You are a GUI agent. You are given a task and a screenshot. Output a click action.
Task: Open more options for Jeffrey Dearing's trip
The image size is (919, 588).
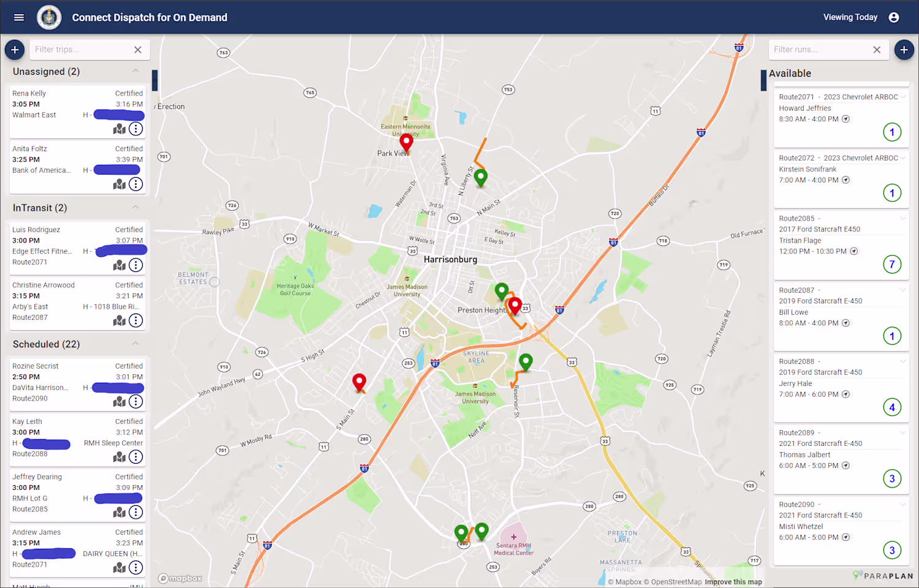pos(136,512)
